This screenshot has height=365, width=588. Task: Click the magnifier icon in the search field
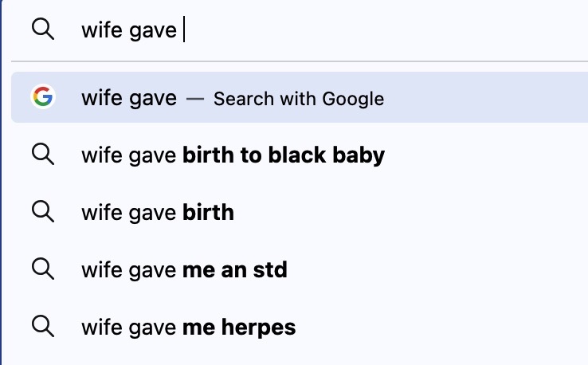tap(43, 30)
